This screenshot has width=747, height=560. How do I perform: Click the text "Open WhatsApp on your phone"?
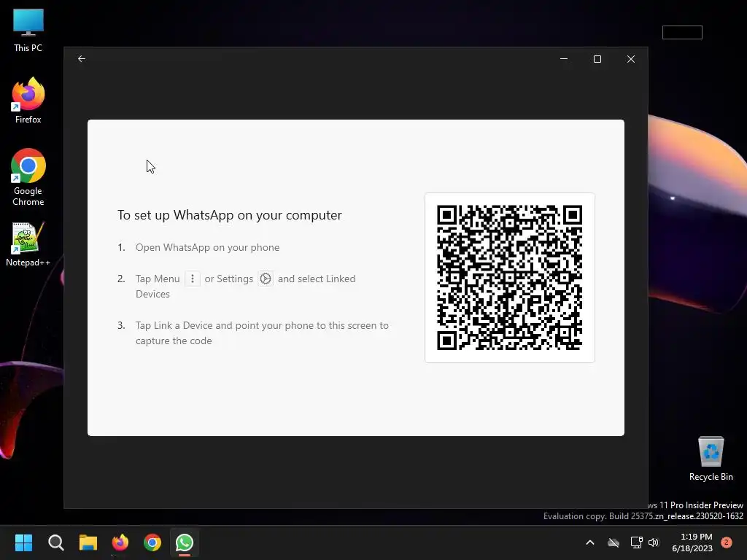point(207,248)
